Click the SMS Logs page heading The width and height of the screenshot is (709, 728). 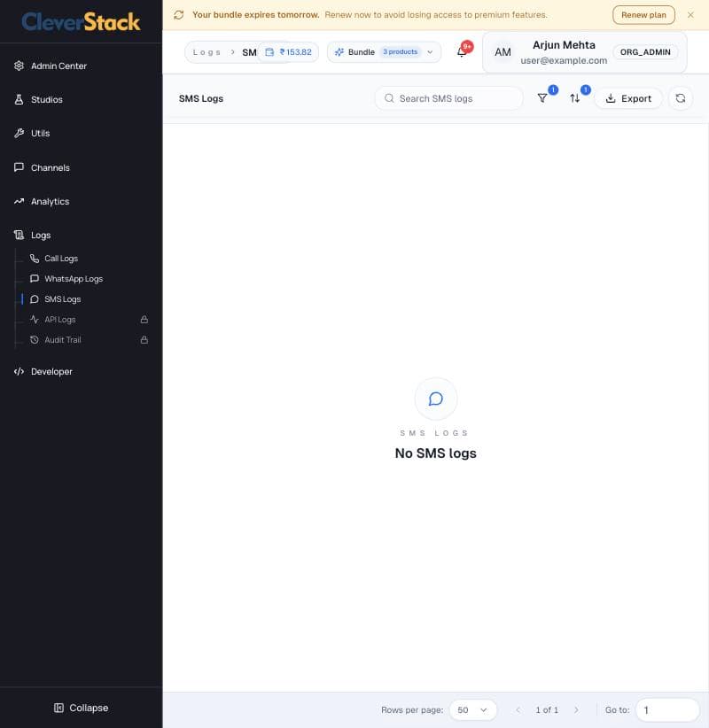pyautogui.click(x=201, y=98)
